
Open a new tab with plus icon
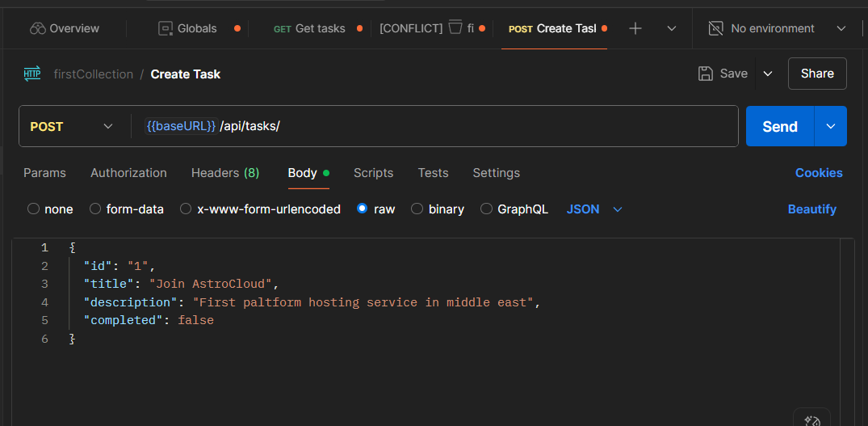(x=635, y=28)
